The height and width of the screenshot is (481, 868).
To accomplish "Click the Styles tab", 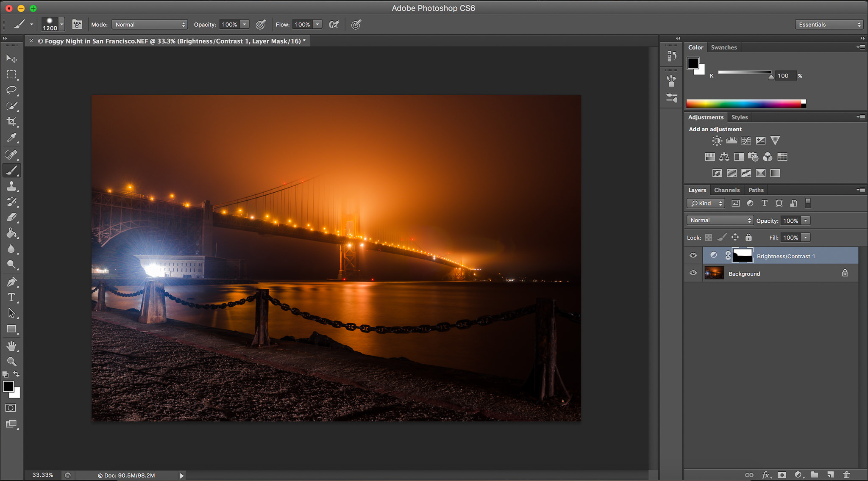I will tap(739, 117).
